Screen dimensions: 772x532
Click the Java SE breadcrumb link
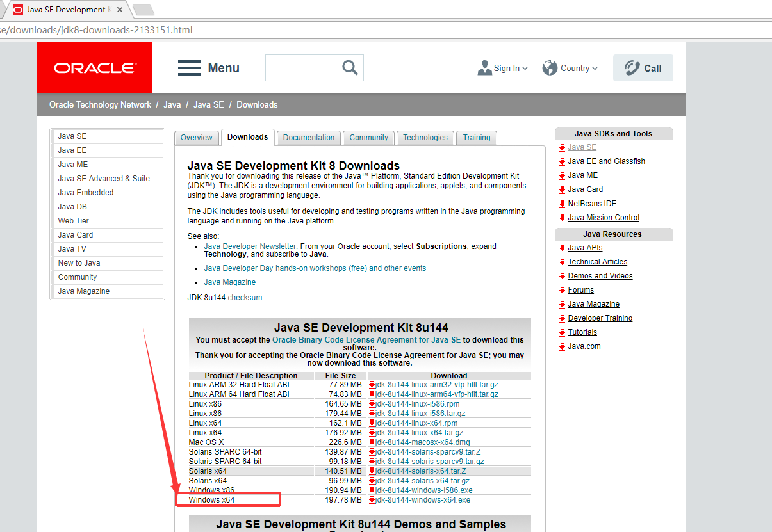(209, 104)
